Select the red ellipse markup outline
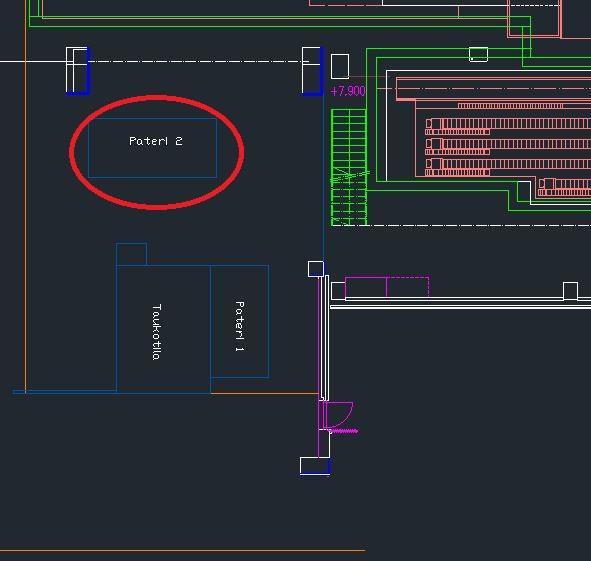Viewport: 591px width, 561px height. pos(157,152)
